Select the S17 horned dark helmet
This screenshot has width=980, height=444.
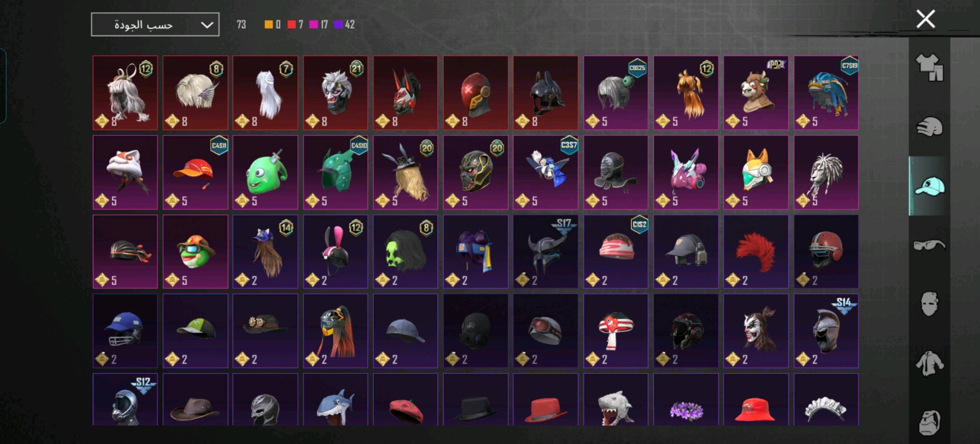(546, 252)
